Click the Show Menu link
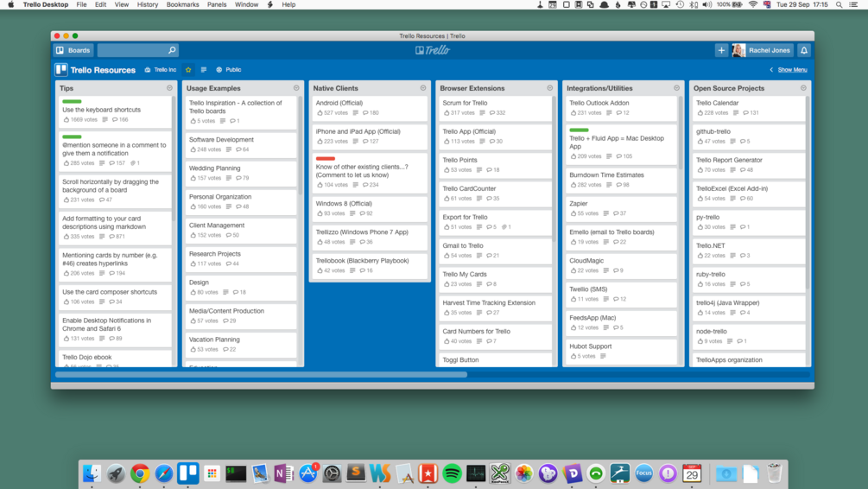The width and height of the screenshot is (868, 489). click(x=792, y=70)
